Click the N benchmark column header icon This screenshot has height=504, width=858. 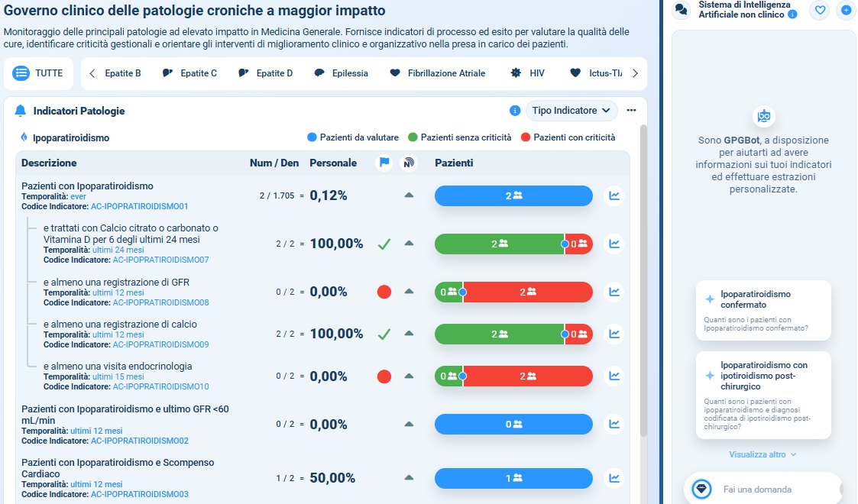409,163
